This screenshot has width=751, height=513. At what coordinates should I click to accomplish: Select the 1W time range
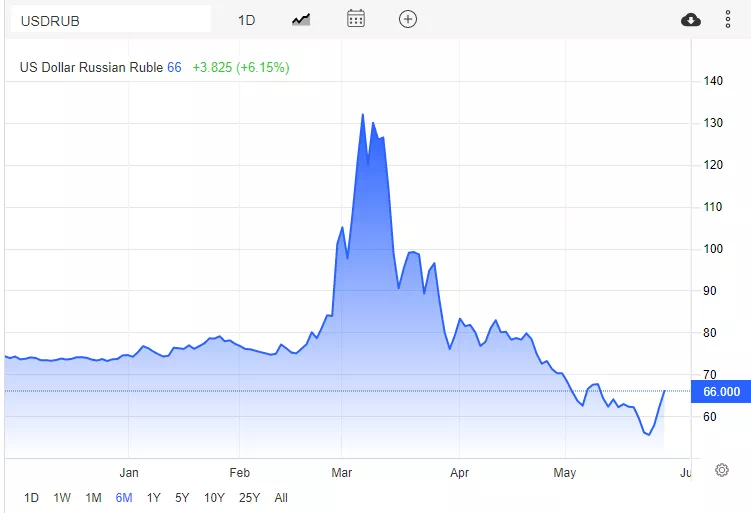coord(62,497)
